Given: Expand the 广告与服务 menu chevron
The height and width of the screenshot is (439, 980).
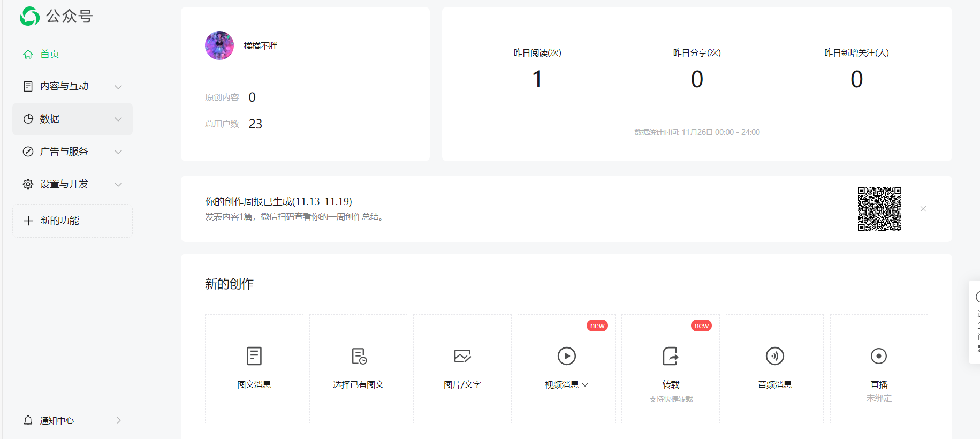Looking at the screenshot, I should (118, 152).
